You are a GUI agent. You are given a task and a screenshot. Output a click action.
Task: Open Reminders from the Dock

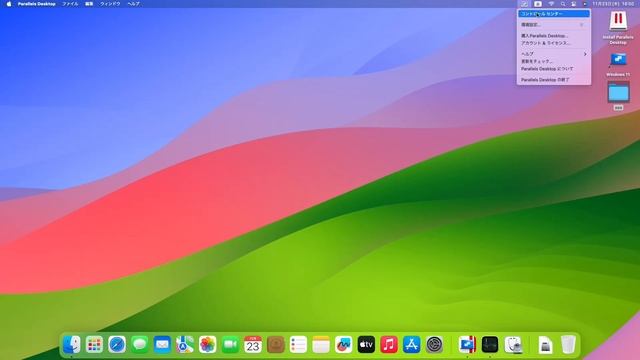click(298, 344)
